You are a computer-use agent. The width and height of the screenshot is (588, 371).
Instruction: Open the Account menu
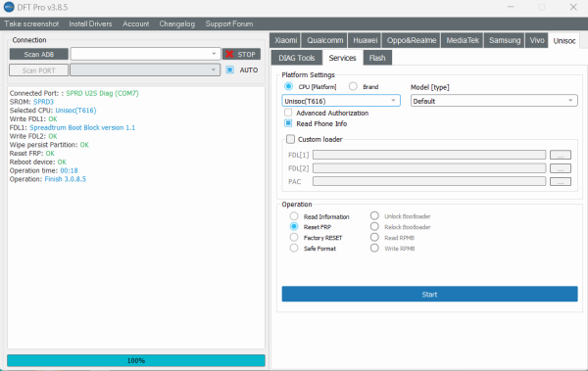coord(136,23)
